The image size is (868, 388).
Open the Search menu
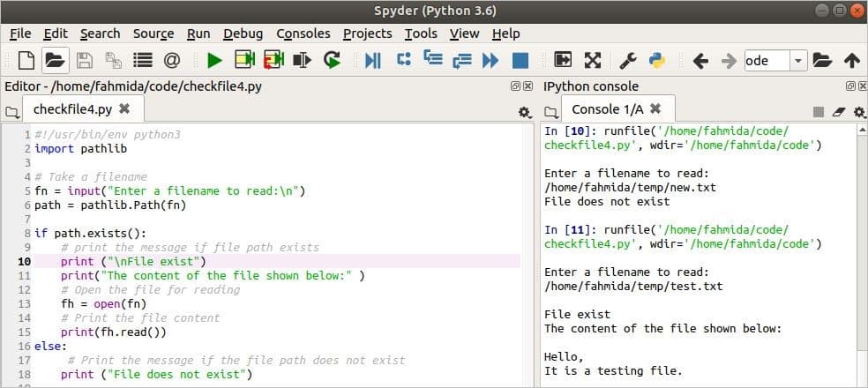click(101, 34)
